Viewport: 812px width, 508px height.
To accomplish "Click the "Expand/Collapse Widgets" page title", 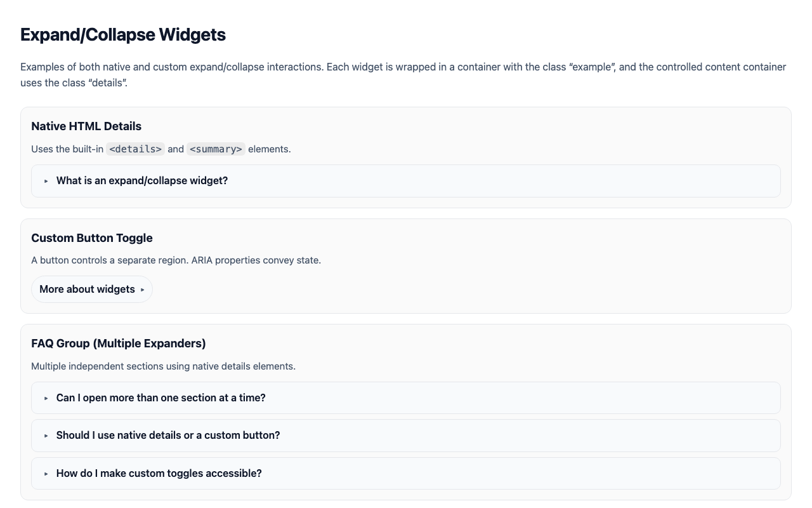I will pos(122,35).
